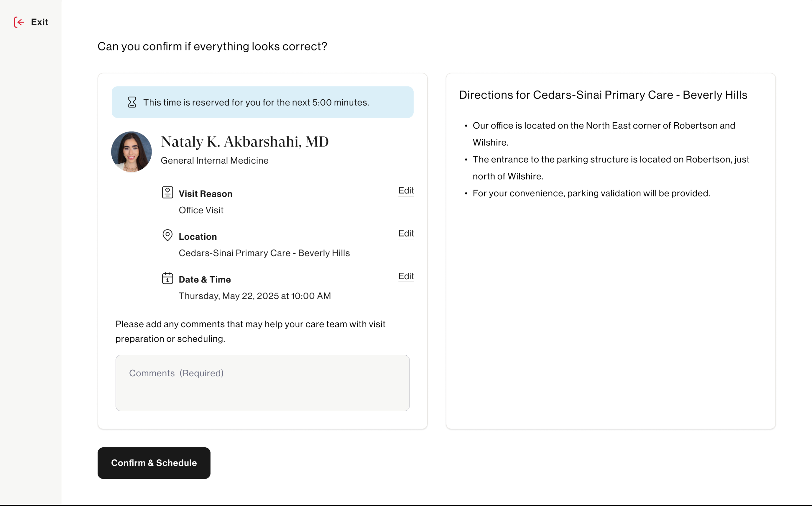Screen dimensions: 812x506
Task: Click the hourglass icon in reservation banner
Action: [132, 102]
